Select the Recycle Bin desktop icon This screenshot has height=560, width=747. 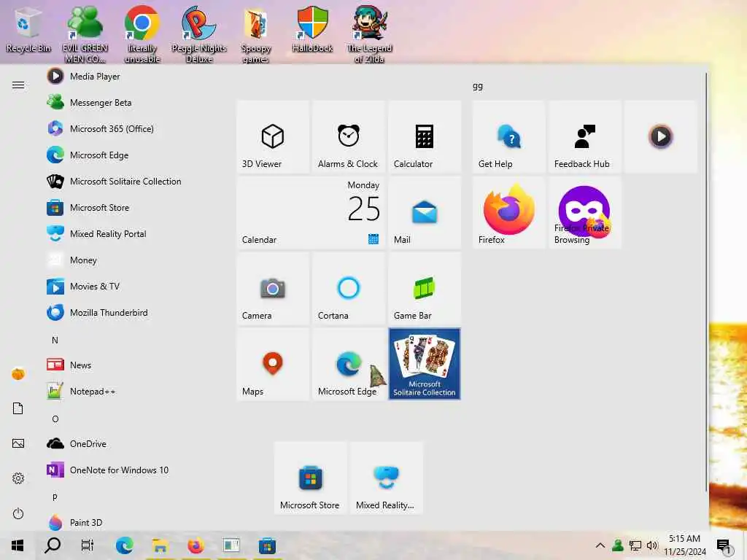click(28, 30)
